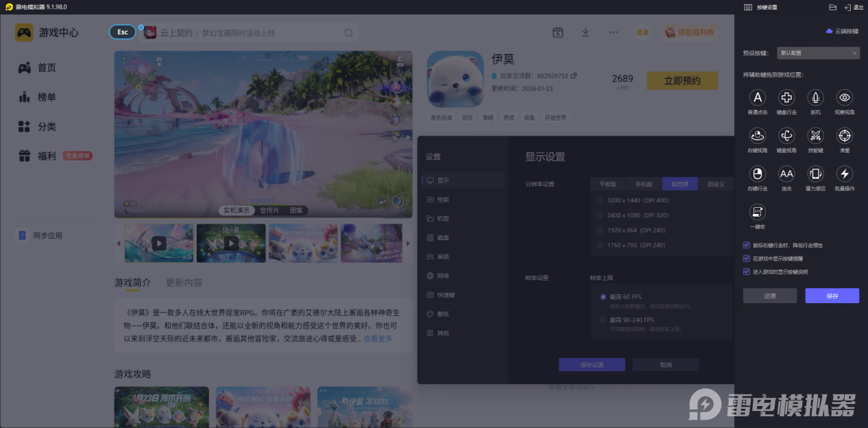
Task: Open the downloads arrow icon
Action: [586, 32]
